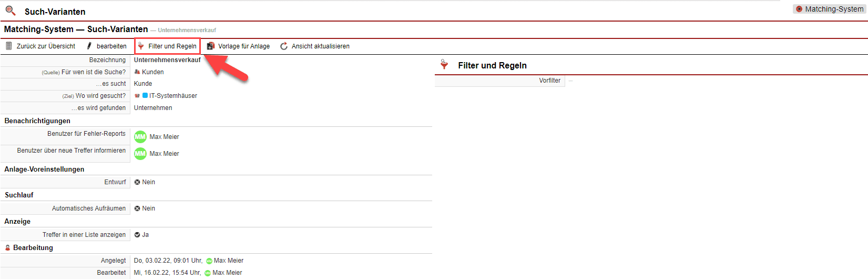Click Max Meier avatar for neue Treffer
The width and height of the screenshot is (868, 279).
point(140,154)
